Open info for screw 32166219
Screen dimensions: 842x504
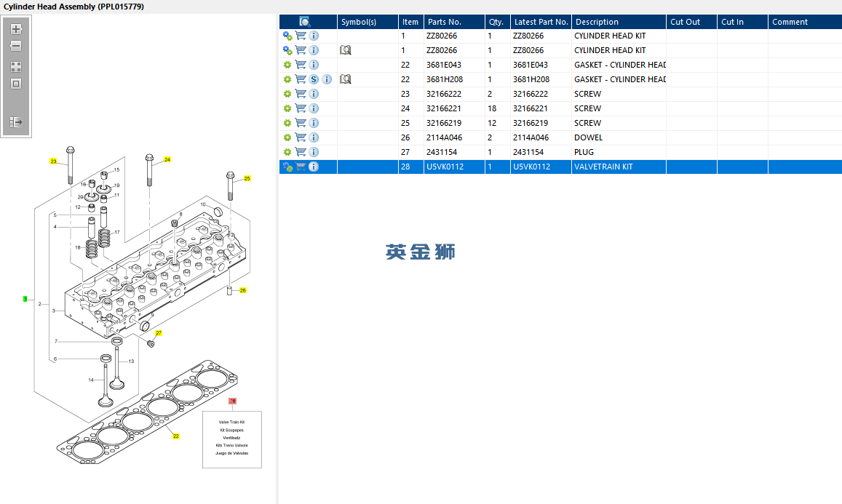314,123
